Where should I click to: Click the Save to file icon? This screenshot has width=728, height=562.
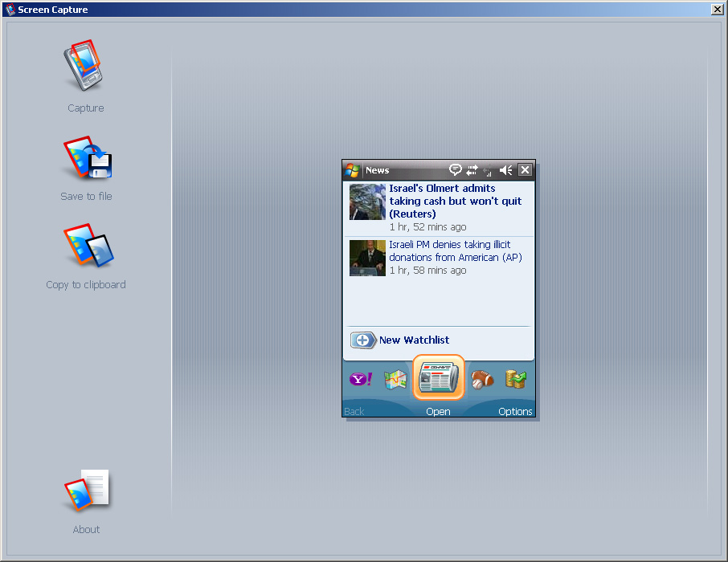point(87,158)
